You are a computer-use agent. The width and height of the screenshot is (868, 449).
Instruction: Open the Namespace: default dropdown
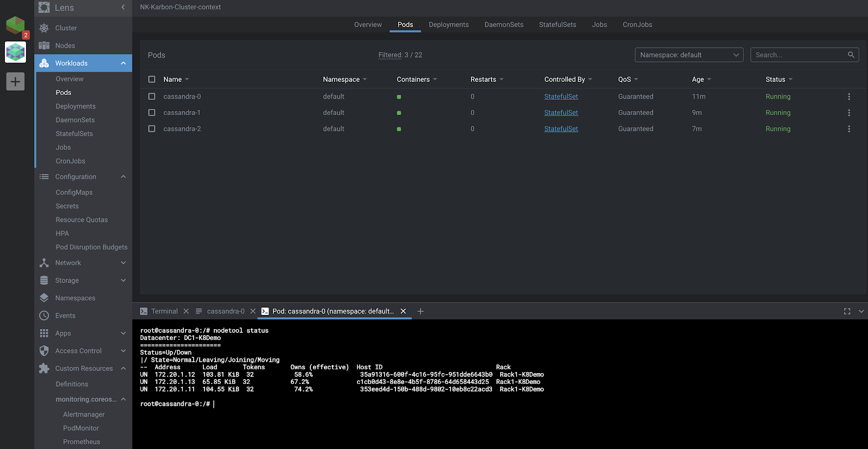689,55
